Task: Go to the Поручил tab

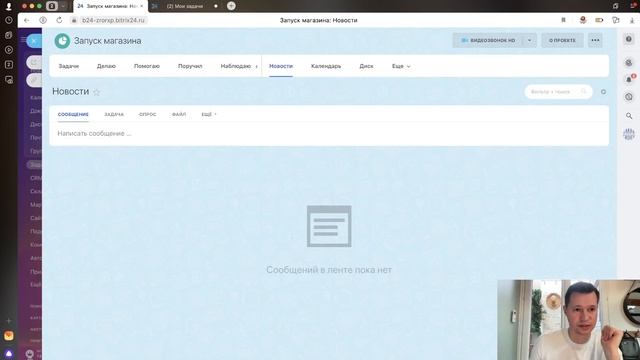Action: (190, 66)
